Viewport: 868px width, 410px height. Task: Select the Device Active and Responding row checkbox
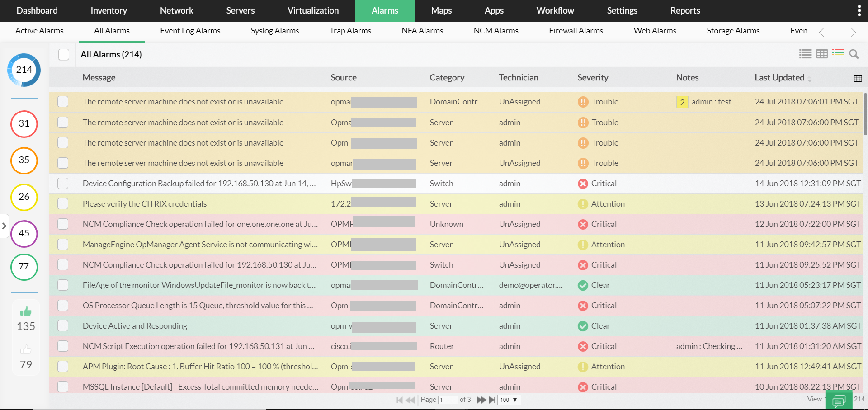tap(63, 326)
